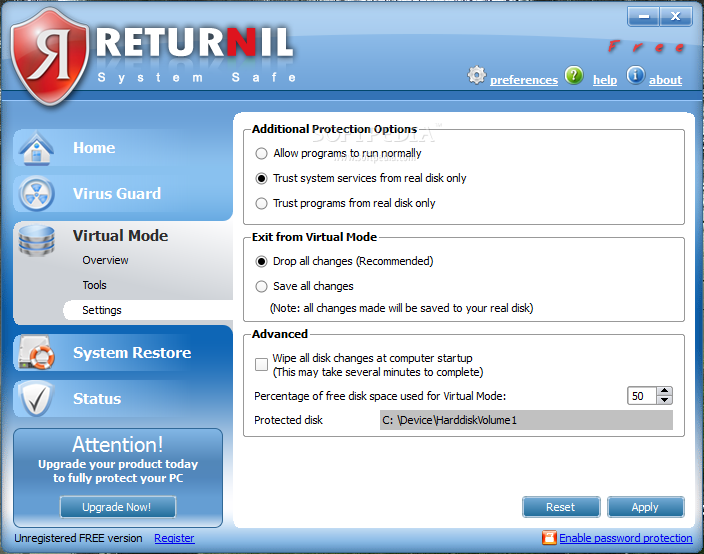The width and height of the screenshot is (704, 554).
Task: Open the Virus Guard section
Action: tap(117, 193)
